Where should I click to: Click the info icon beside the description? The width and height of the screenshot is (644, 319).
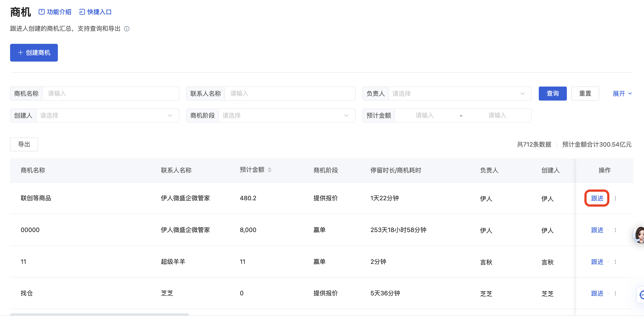pos(127,29)
